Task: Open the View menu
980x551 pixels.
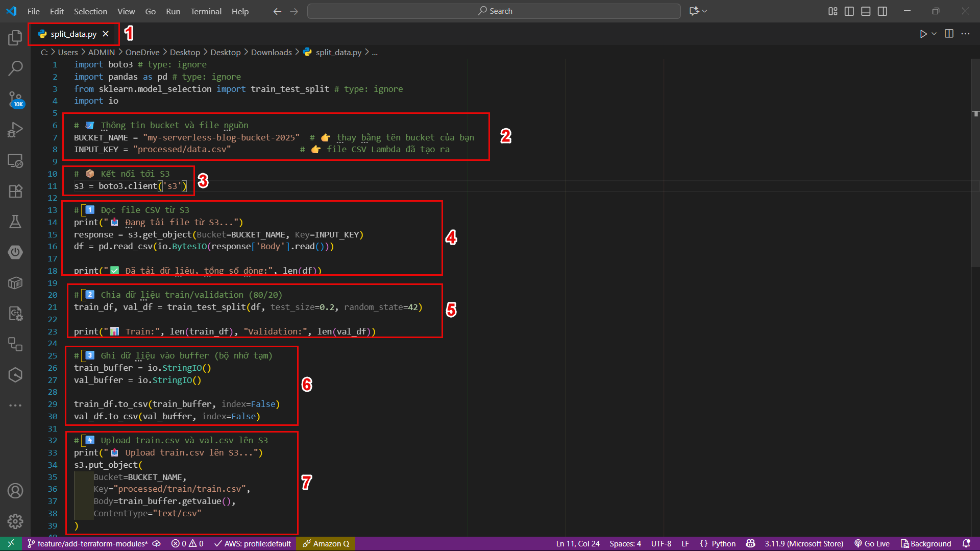Action: click(126, 11)
